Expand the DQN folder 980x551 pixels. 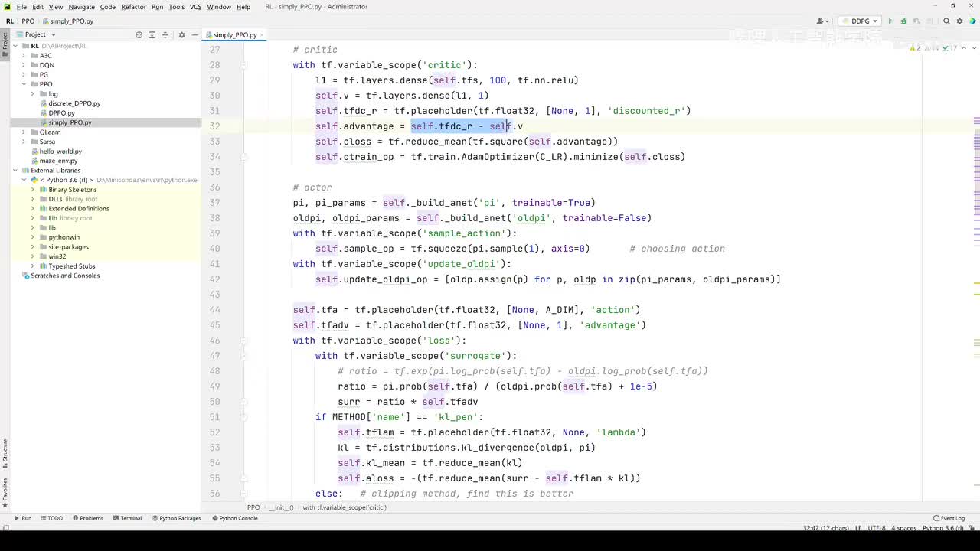24,65
